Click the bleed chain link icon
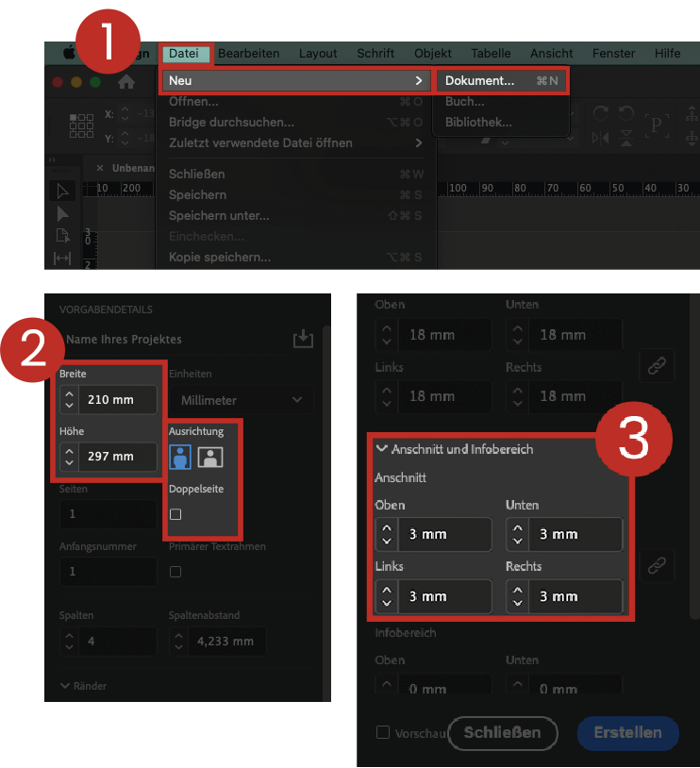The image size is (700, 768). pos(657,566)
